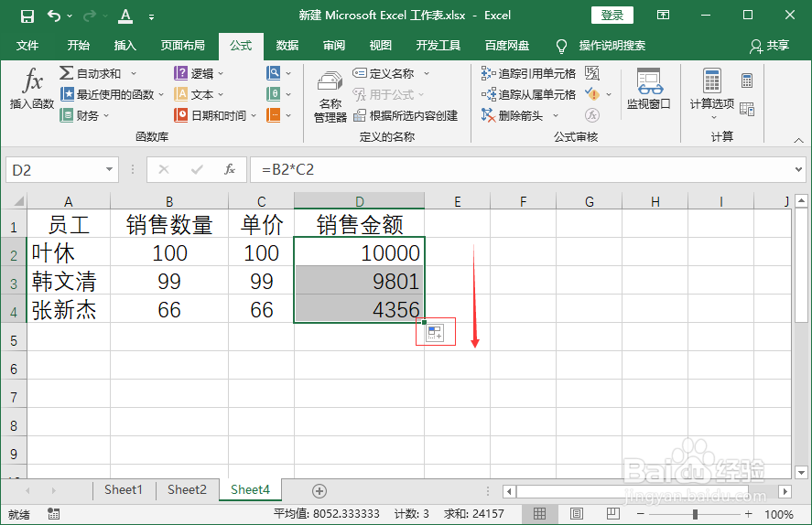The image size is (812, 525).
Task: Click the Date and Time functions icon
Action: [180, 115]
